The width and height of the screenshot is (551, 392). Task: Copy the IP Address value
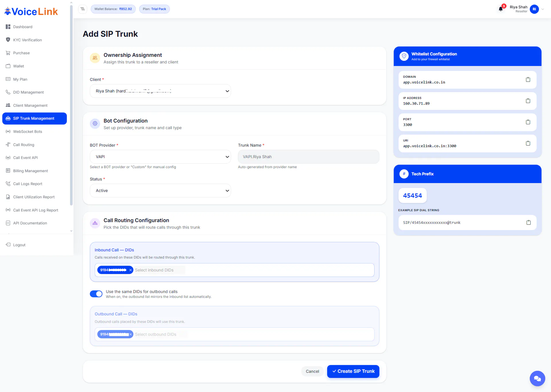pos(528,101)
